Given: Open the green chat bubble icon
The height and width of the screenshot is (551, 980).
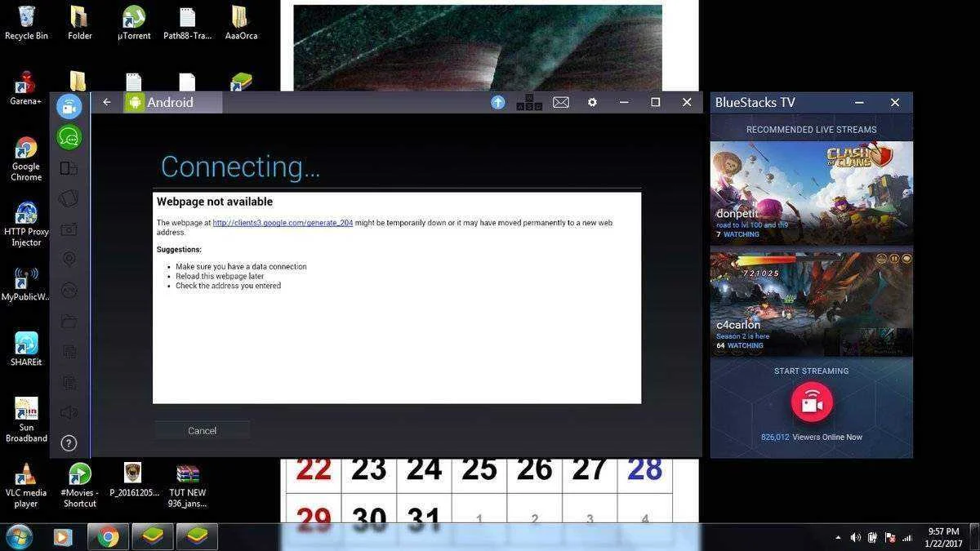Looking at the screenshot, I should 69,137.
